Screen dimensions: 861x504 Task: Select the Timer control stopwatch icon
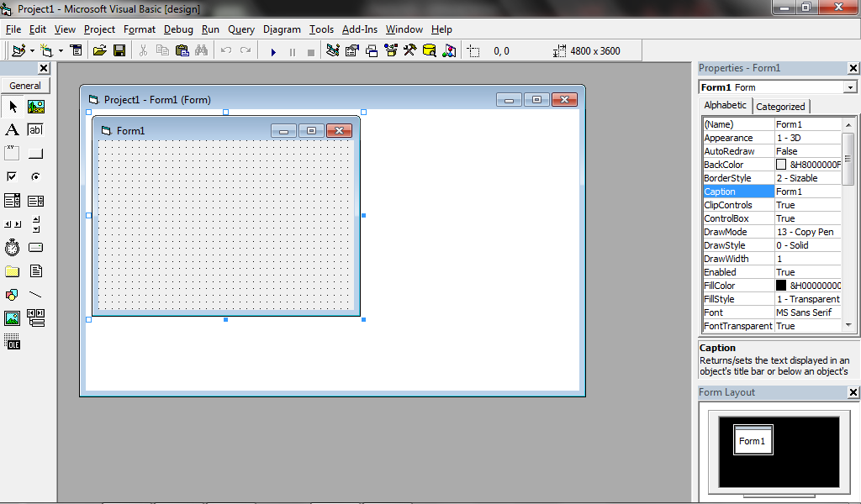pos(12,248)
